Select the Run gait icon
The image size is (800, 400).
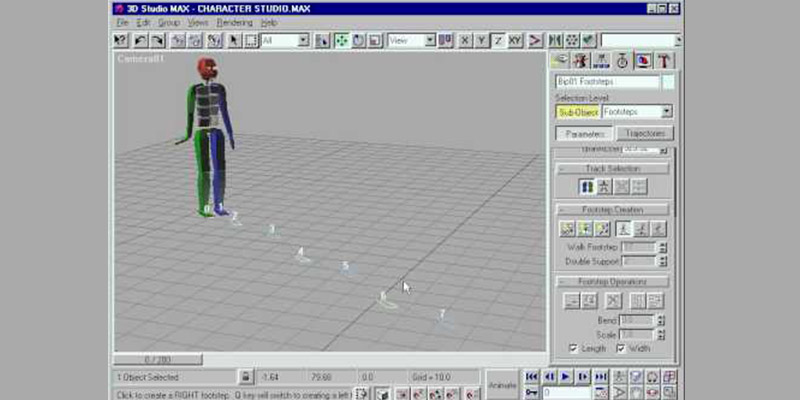point(641,229)
